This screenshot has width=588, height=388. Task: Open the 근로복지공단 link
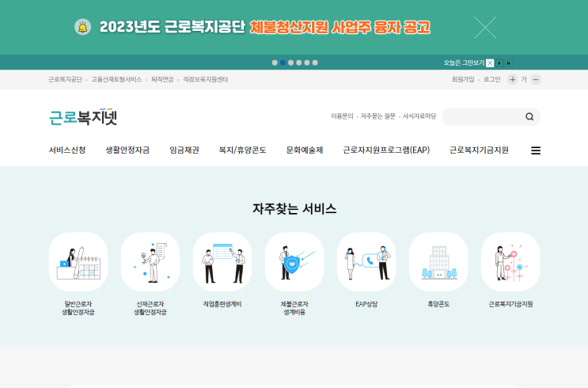tap(65, 79)
